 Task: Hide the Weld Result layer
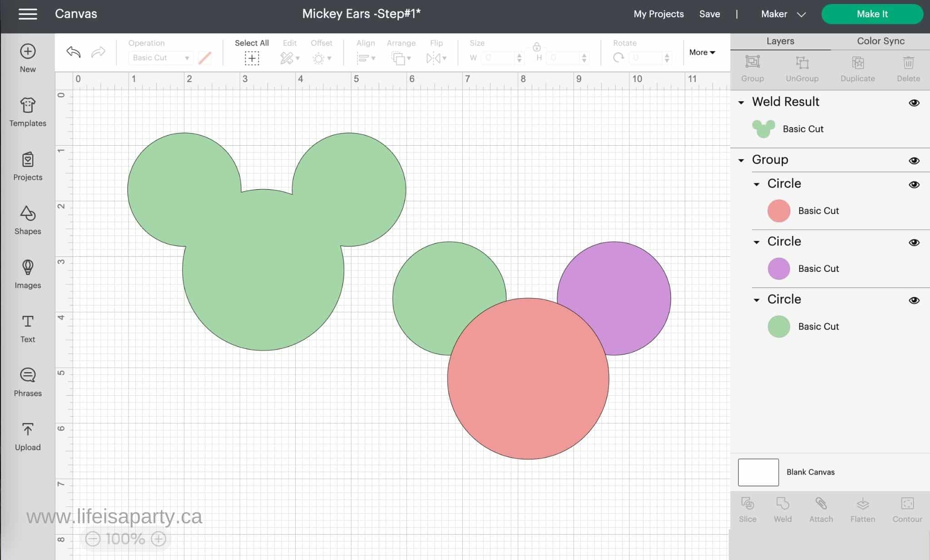(x=914, y=103)
